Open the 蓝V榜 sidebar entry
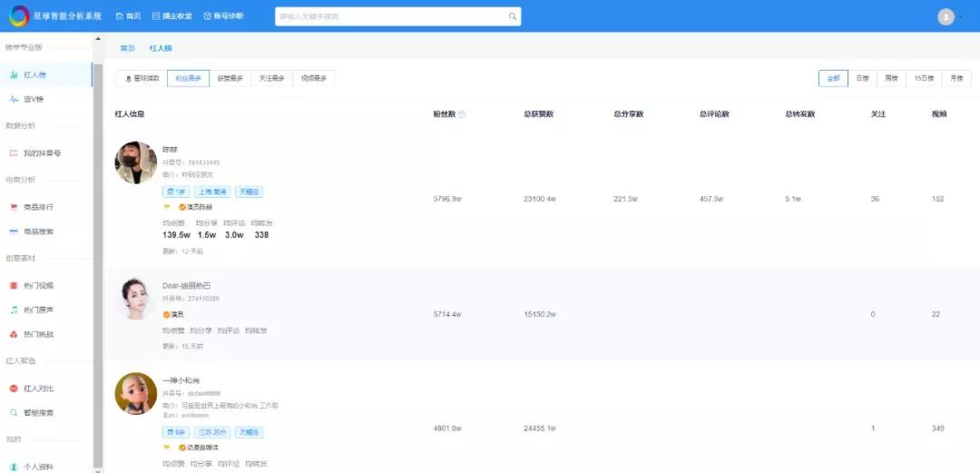 [46, 100]
